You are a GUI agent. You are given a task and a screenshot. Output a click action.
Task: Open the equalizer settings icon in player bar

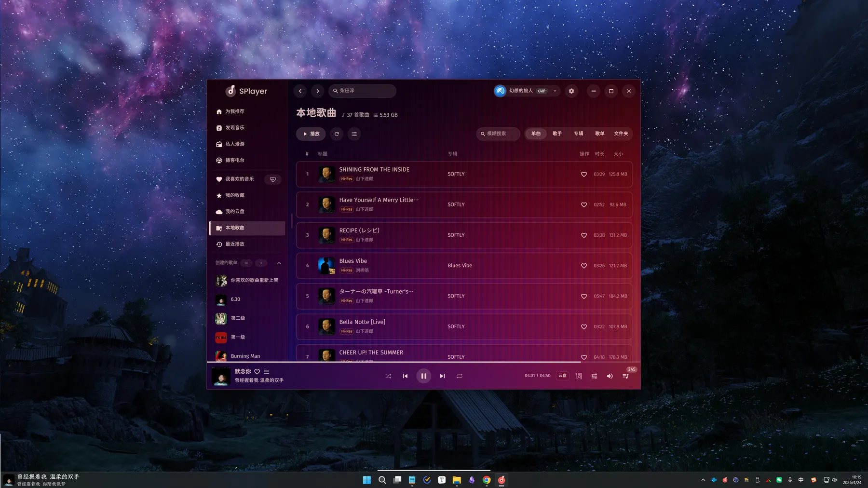pyautogui.click(x=594, y=376)
